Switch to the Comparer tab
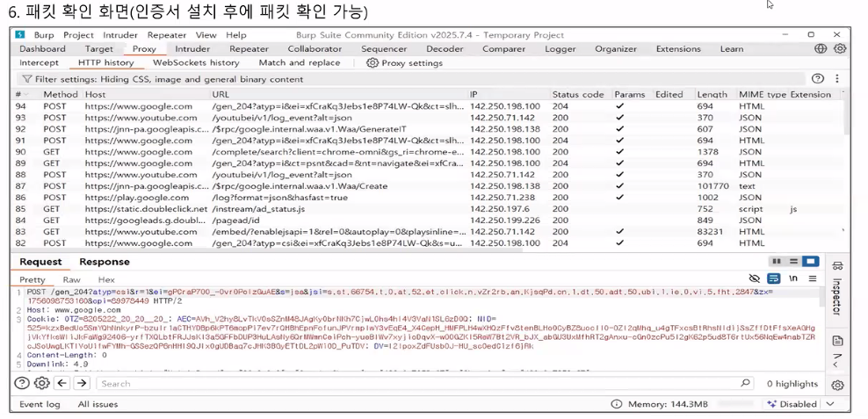 click(x=503, y=48)
